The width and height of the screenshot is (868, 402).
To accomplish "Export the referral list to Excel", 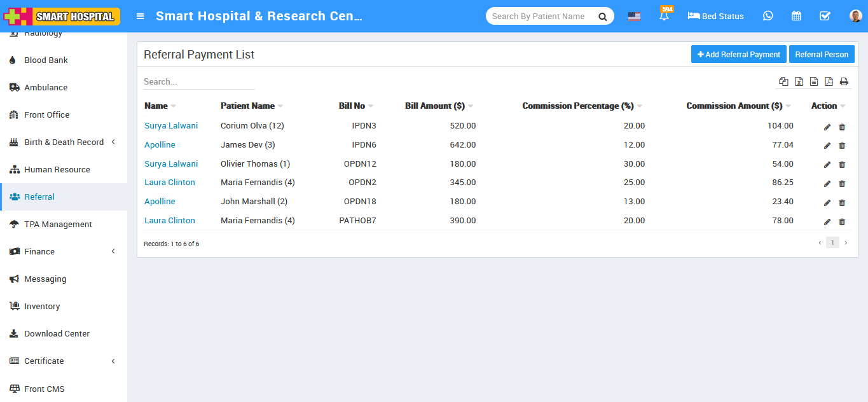I will pyautogui.click(x=799, y=81).
